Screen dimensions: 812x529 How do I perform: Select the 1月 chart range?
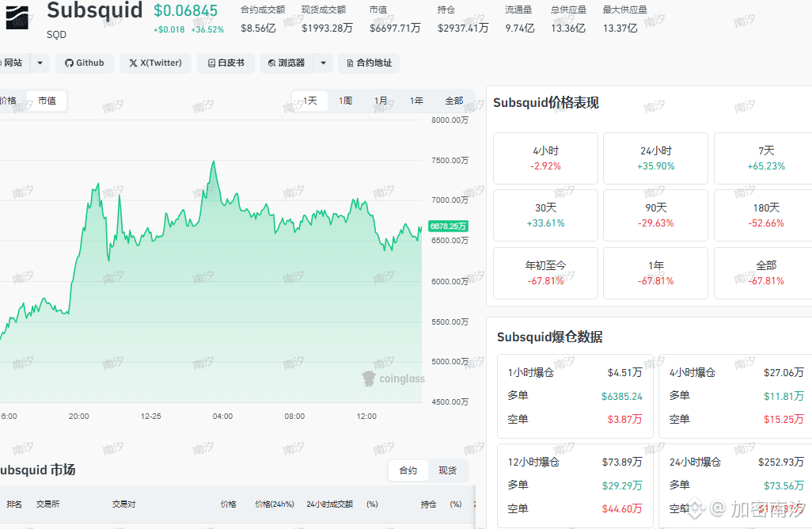tap(381, 101)
